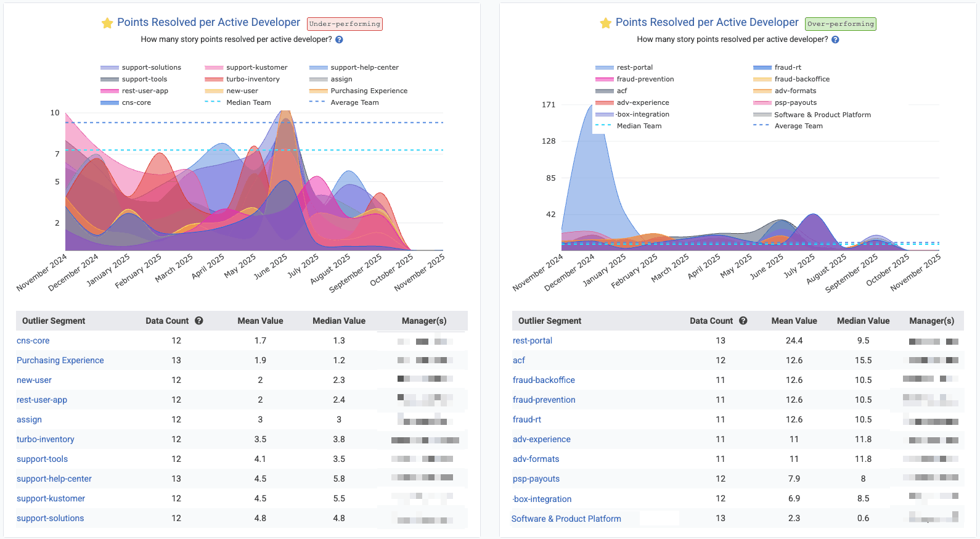Click Median Value column header in right table
Screen dimensions: 980x539
(x=863, y=321)
